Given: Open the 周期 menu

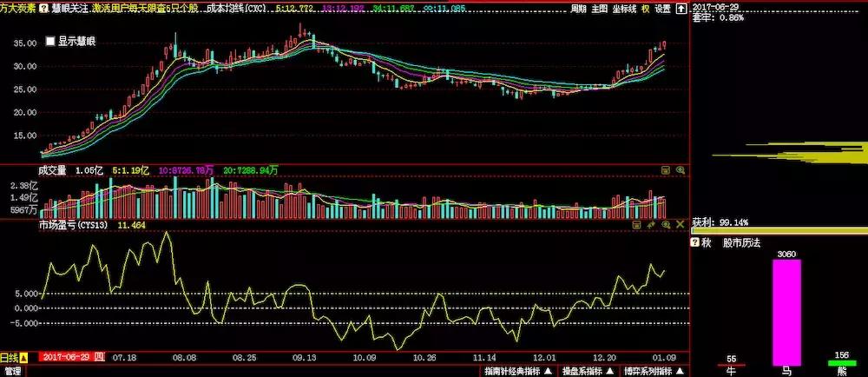Looking at the screenshot, I should [579, 9].
